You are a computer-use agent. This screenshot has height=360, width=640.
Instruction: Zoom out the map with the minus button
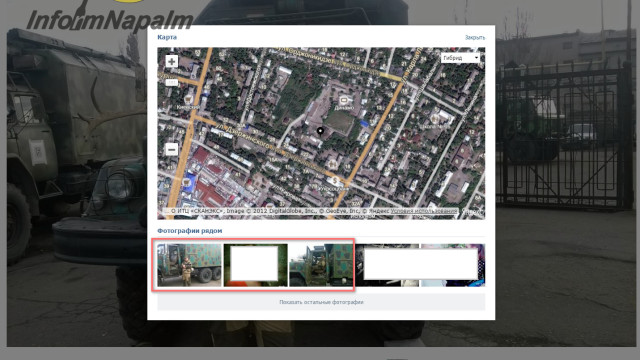click(x=171, y=149)
